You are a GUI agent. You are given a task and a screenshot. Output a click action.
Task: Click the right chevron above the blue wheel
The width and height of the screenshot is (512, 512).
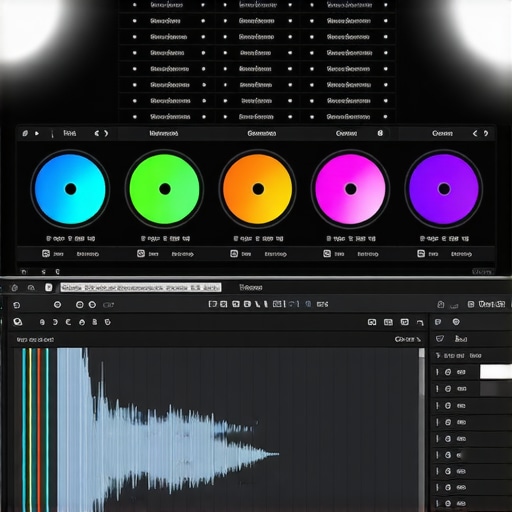106,133
